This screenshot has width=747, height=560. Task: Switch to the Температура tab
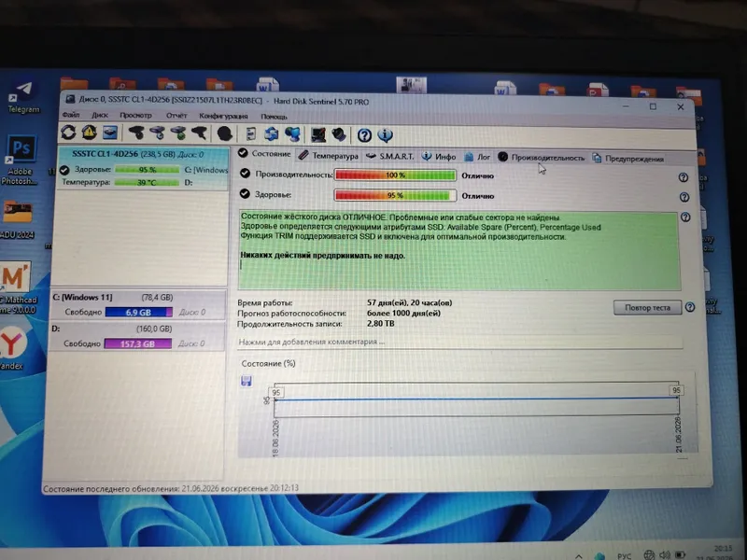point(329,156)
